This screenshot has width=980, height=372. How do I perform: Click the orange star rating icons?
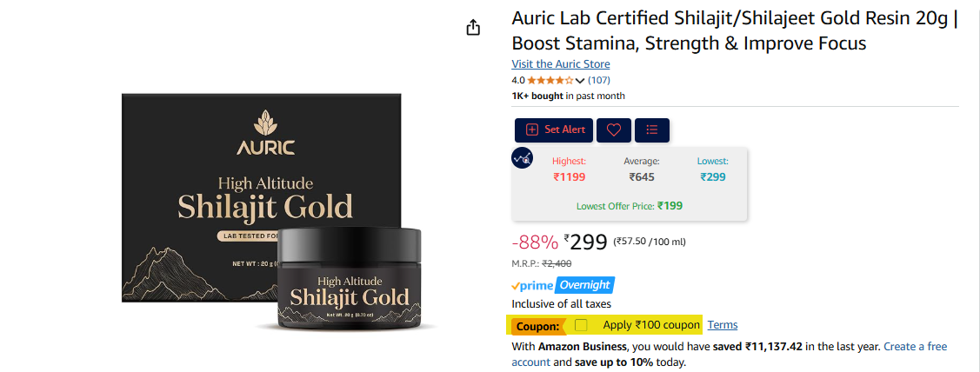[550, 80]
